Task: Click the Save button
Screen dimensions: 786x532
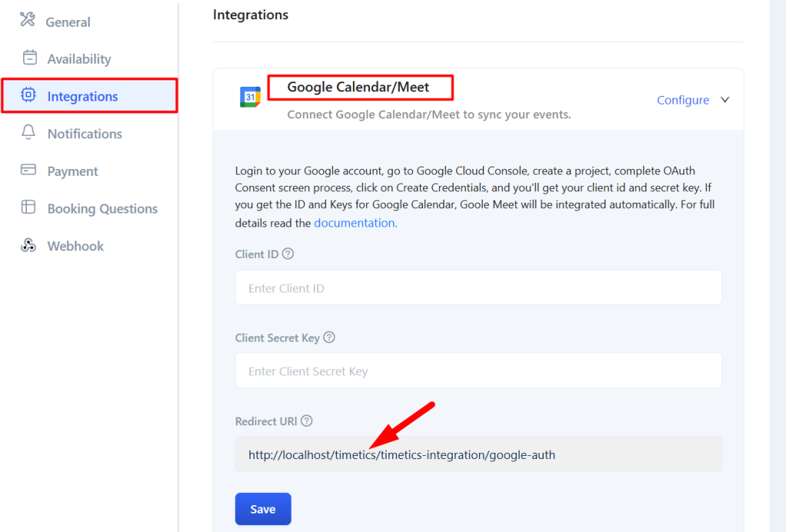Action: pyautogui.click(x=263, y=509)
